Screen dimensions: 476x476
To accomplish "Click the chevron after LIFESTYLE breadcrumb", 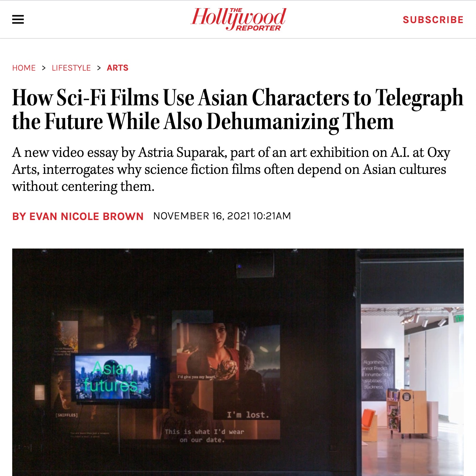I will coord(99,68).
